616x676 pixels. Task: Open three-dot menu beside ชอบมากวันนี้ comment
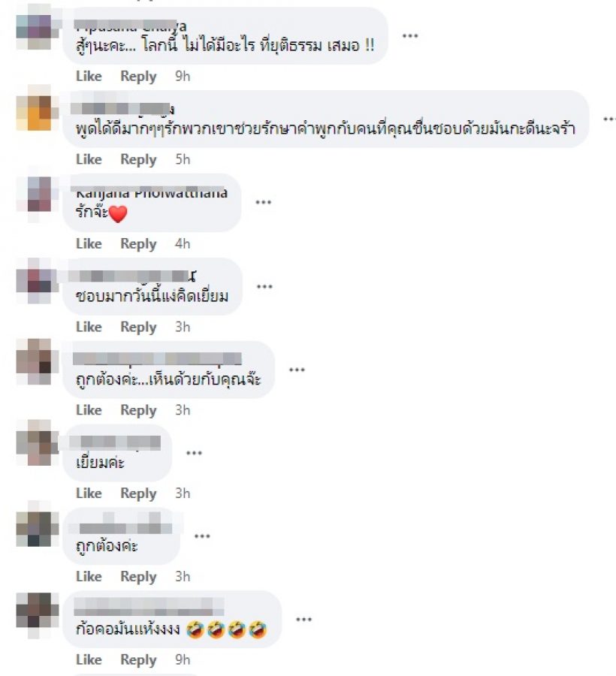[x=264, y=286]
